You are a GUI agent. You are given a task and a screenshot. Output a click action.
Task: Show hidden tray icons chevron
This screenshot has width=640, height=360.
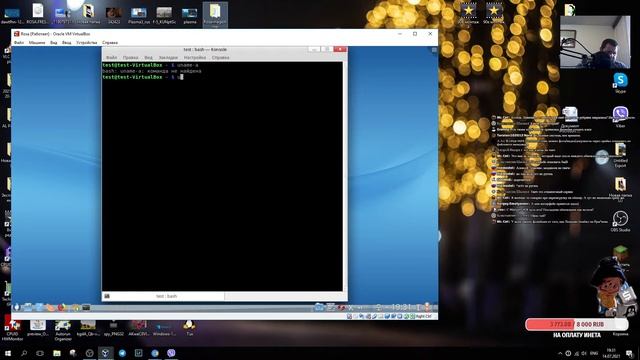(x=560, y=353)
